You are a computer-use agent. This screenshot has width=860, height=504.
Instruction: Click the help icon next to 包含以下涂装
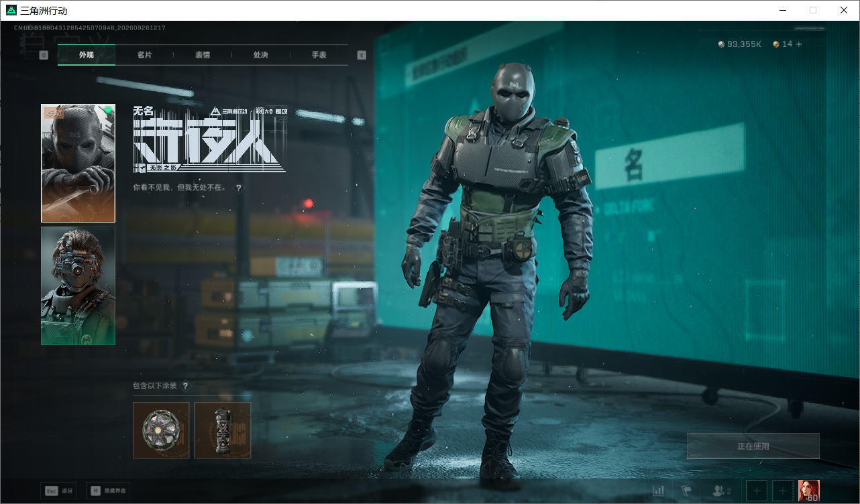point(185,386)
